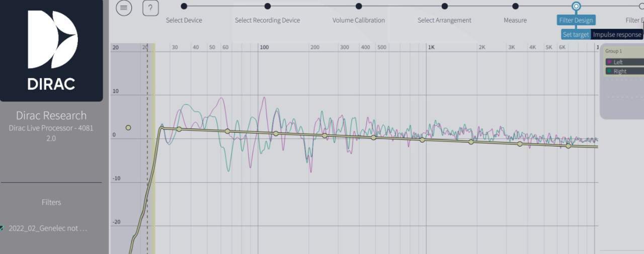Click the Filter Design progress circle
Screen dimensions: 644x254
point(576,6)
